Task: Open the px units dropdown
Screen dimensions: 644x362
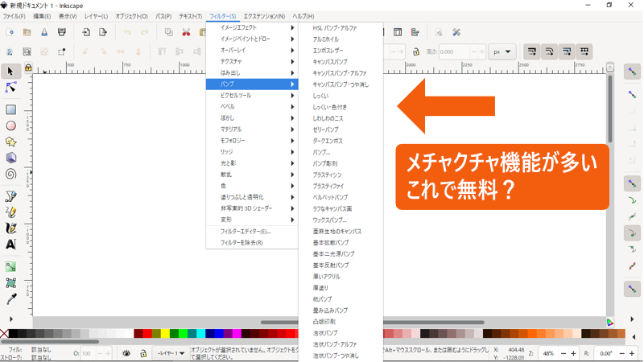Action: (x=502, y=51)
